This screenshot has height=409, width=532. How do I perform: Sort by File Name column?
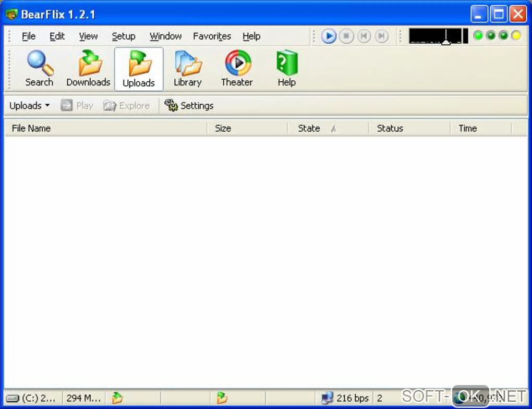click(106, 128)
